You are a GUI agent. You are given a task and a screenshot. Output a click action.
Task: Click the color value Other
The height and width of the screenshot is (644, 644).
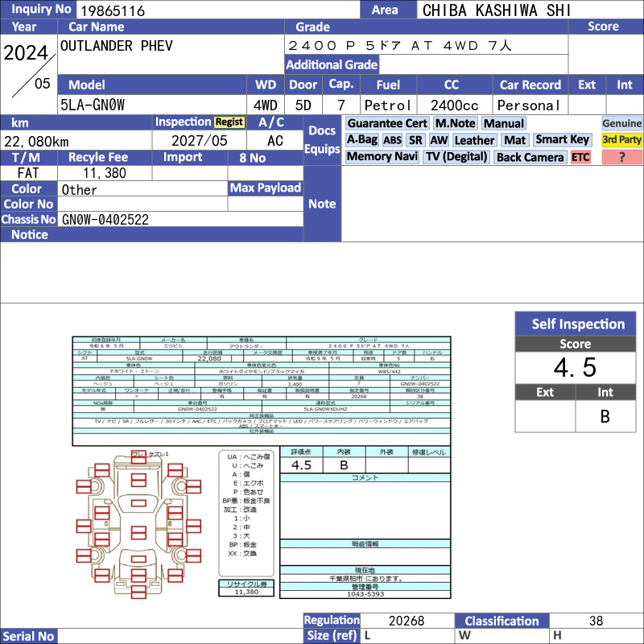point(79,190)
